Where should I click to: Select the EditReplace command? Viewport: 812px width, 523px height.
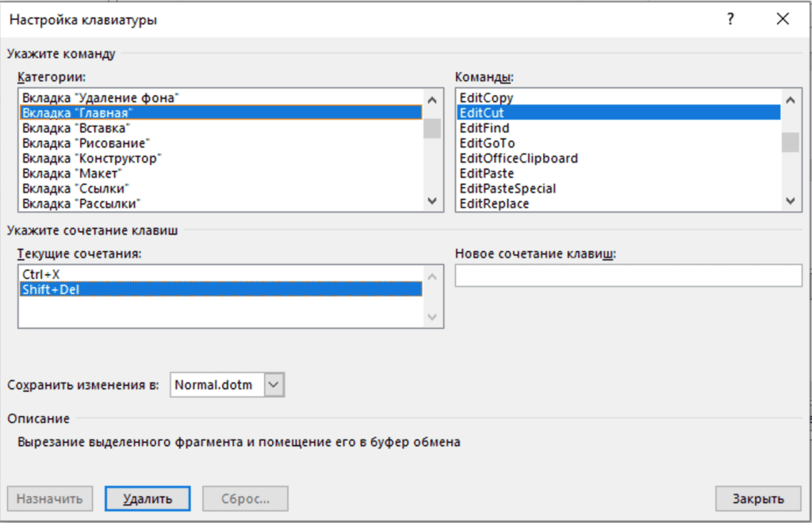tap(494, 204)
